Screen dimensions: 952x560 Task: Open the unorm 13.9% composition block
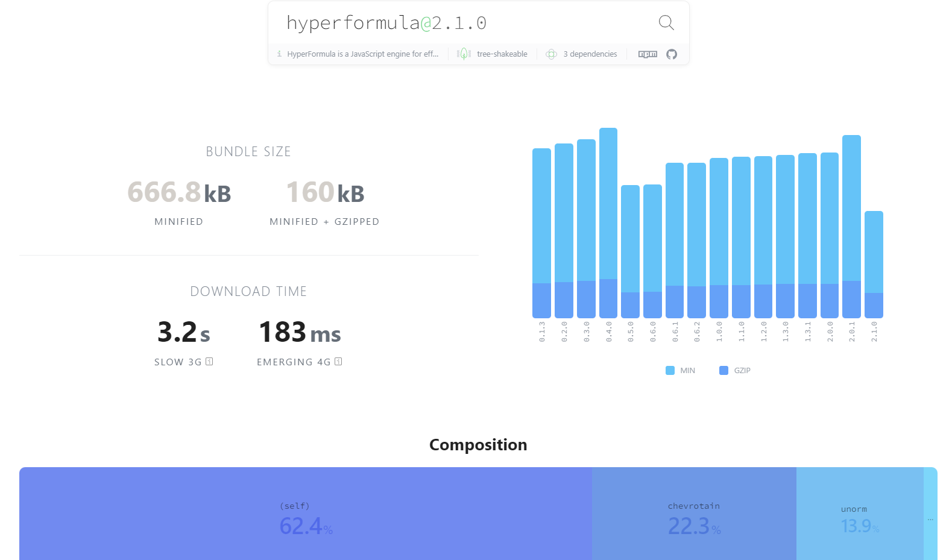pyautogui.click(x=860, y=514)
